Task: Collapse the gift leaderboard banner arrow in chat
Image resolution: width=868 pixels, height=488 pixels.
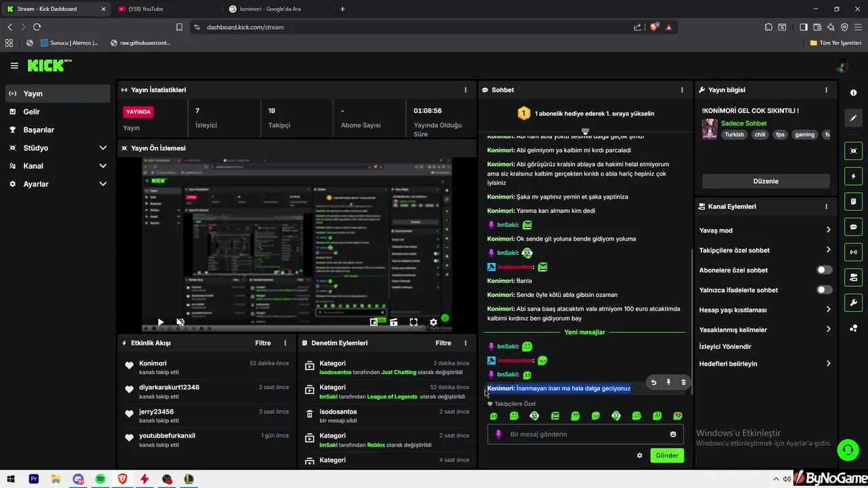Action: [x=585, y=131]
